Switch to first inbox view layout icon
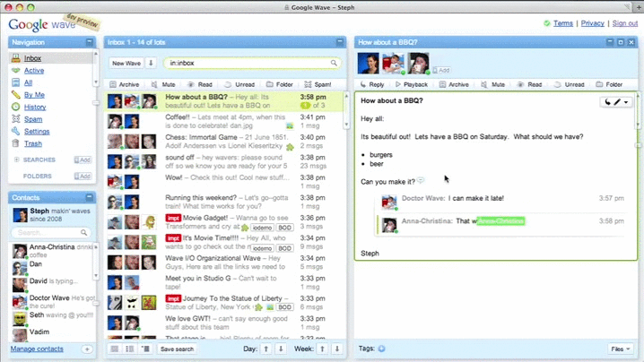Viewport: 644px width, 362px height. pos(115,349)
